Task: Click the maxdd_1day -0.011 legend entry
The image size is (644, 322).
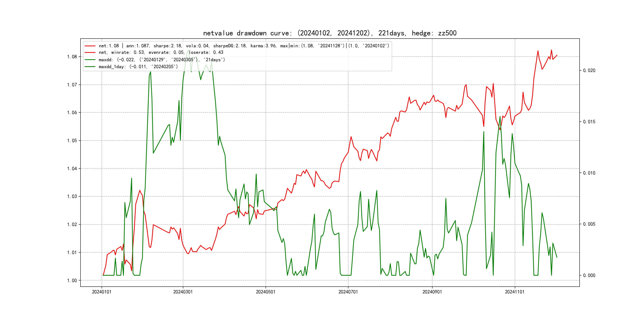Action: pos(138,67)
